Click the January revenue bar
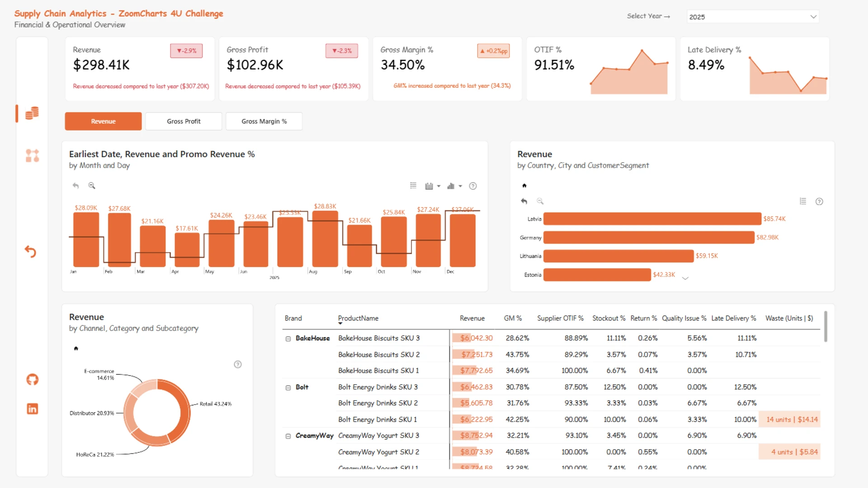Viewport: 868px width, 488px height. pos(86,239)
